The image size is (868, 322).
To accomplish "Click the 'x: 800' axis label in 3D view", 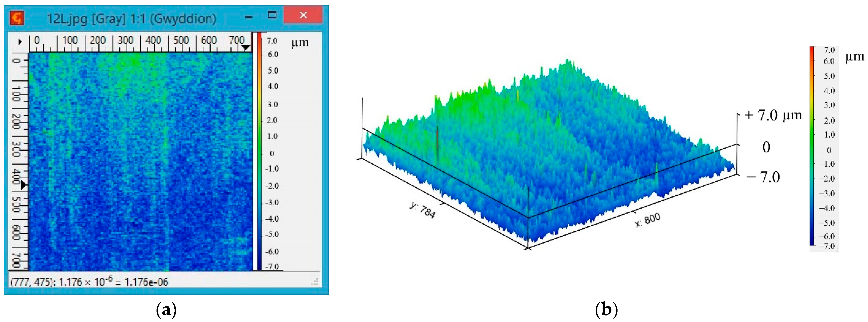I will click(647, 220).
